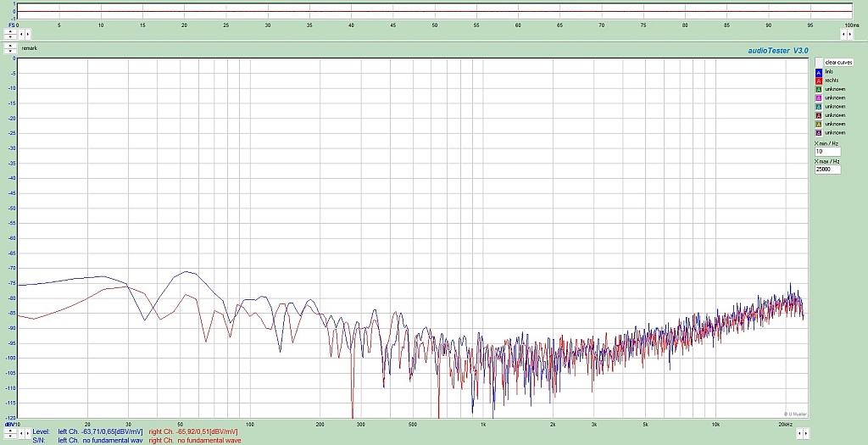Screen dimensions: 868x445
Task: Click the 'S/N:' label
Action: click(x=39, y=441)
